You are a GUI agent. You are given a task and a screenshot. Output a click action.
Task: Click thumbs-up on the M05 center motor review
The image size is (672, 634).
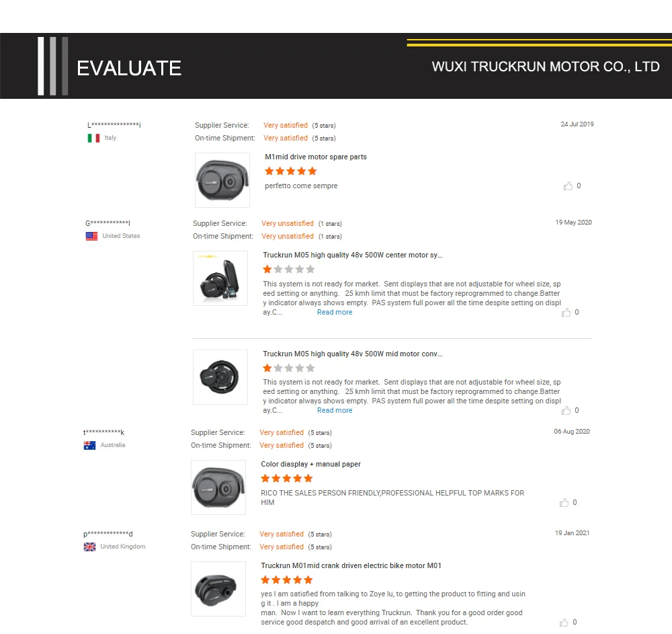pyautogui.click(x=566, y=313)
